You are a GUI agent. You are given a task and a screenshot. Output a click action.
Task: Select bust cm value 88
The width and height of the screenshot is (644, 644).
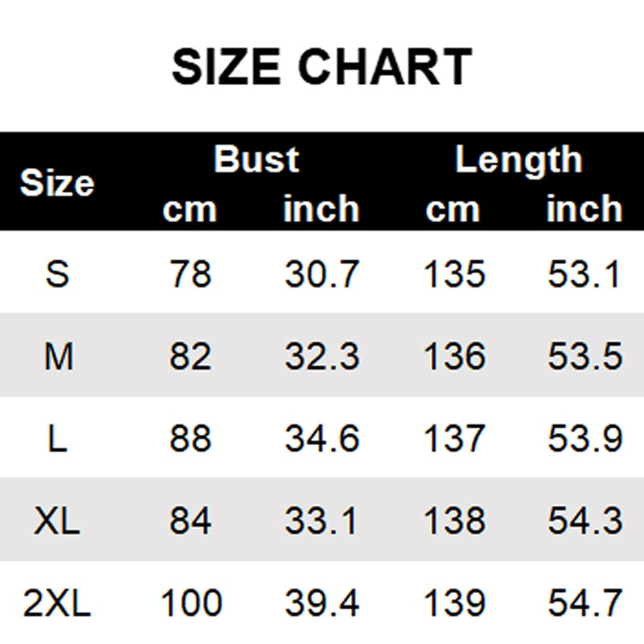coord(190,439)
